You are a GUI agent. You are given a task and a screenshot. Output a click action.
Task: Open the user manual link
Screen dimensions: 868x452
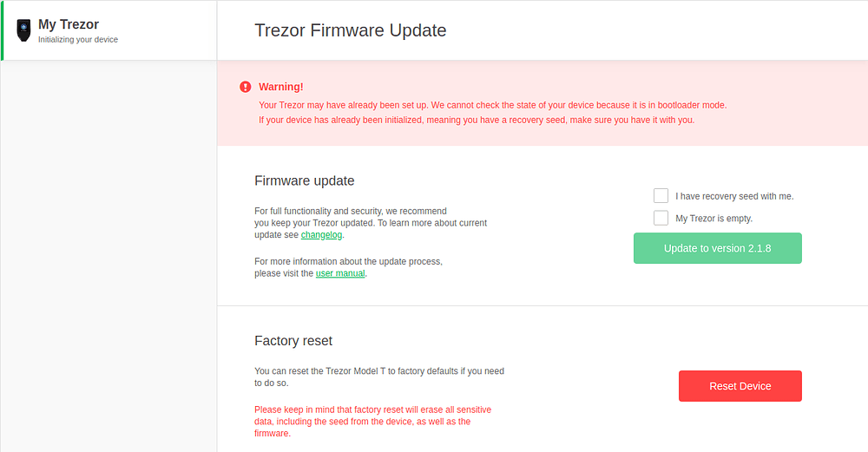pos(340,273)
